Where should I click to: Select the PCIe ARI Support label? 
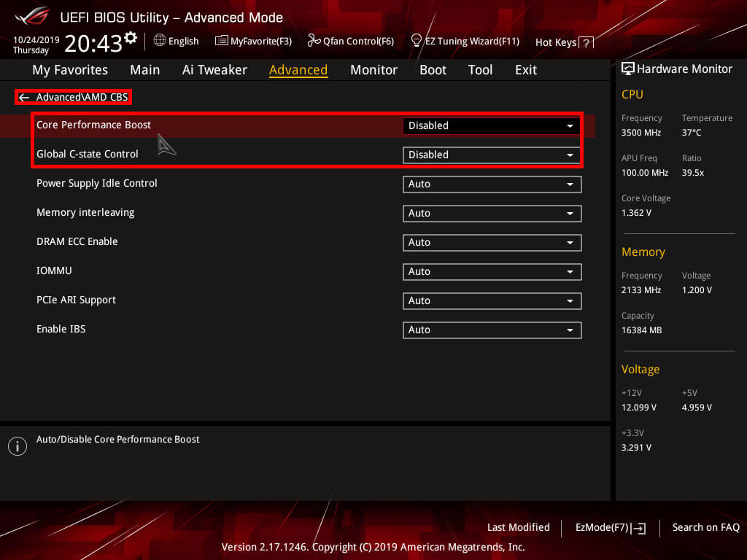[x=76, y=300]
